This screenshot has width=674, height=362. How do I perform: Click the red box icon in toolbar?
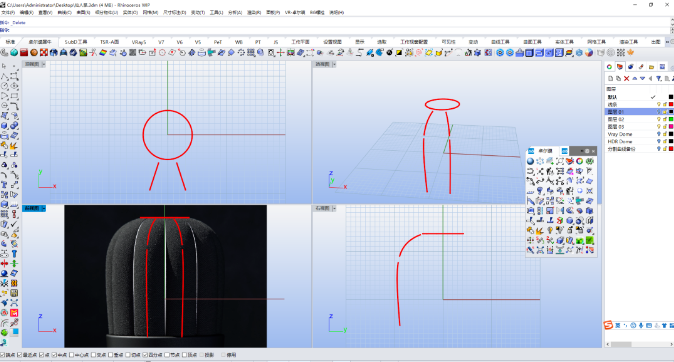click(24, 52)
